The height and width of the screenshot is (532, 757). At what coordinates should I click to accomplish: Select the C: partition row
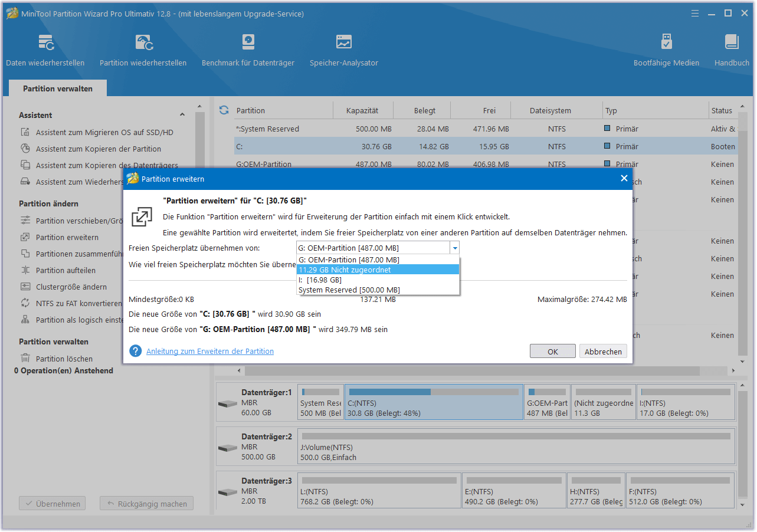point(485,146)
